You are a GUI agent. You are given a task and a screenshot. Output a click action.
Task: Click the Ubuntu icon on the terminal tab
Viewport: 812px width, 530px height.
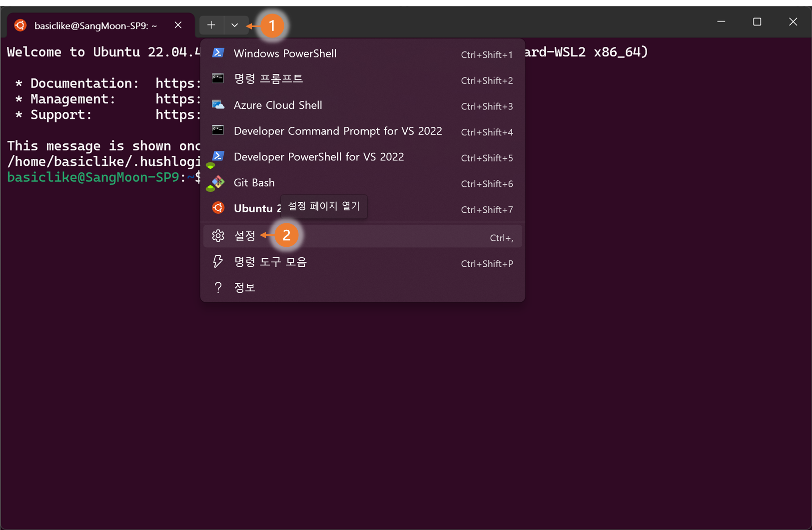coord(20,25)
